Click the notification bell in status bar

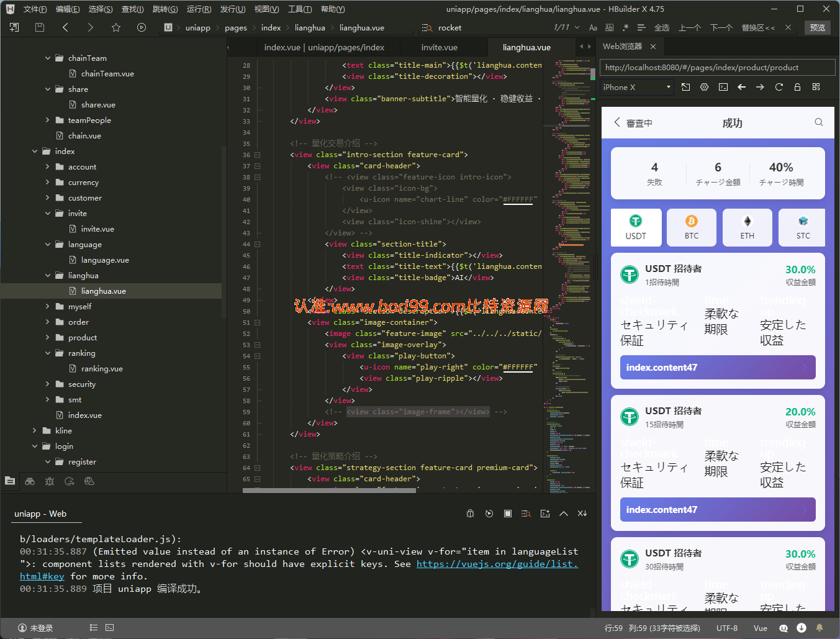click(x=820, y=628)
